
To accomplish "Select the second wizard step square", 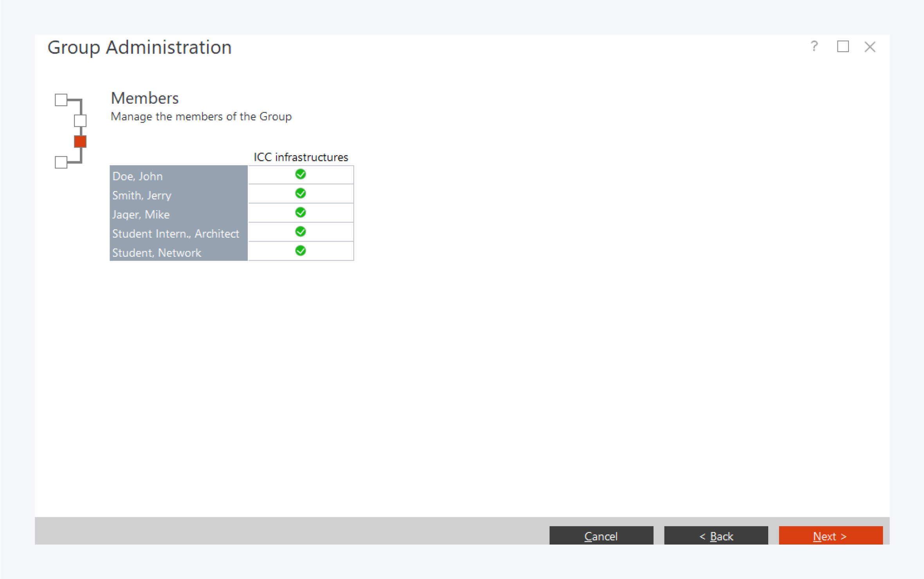I will tap(80, 121).
